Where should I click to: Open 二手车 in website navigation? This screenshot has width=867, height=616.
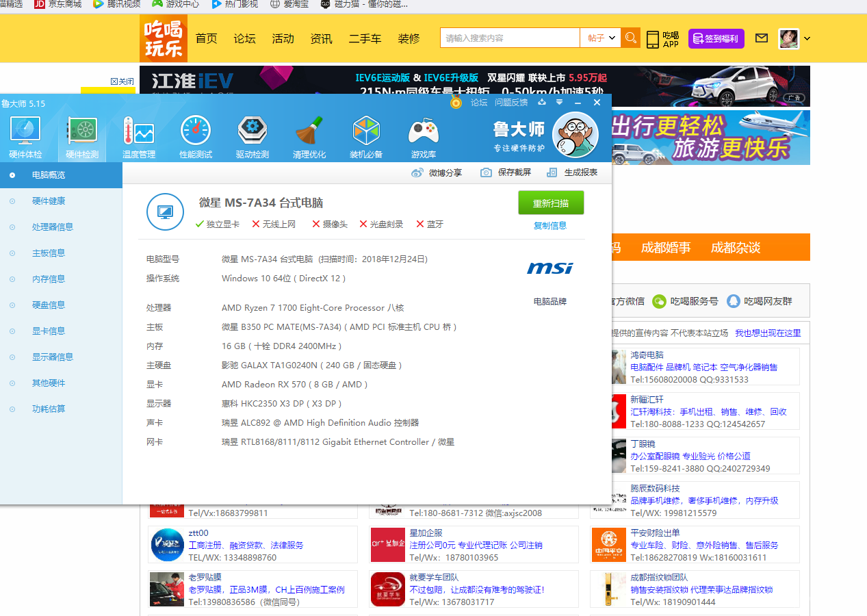pyautogui.click(x=365, y=39)
